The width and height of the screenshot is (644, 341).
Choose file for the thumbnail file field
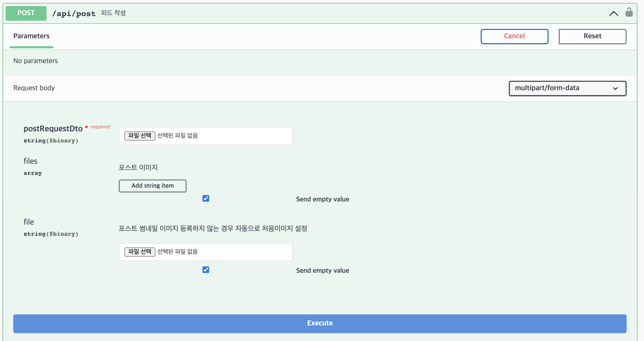click(x=139, y=252)
